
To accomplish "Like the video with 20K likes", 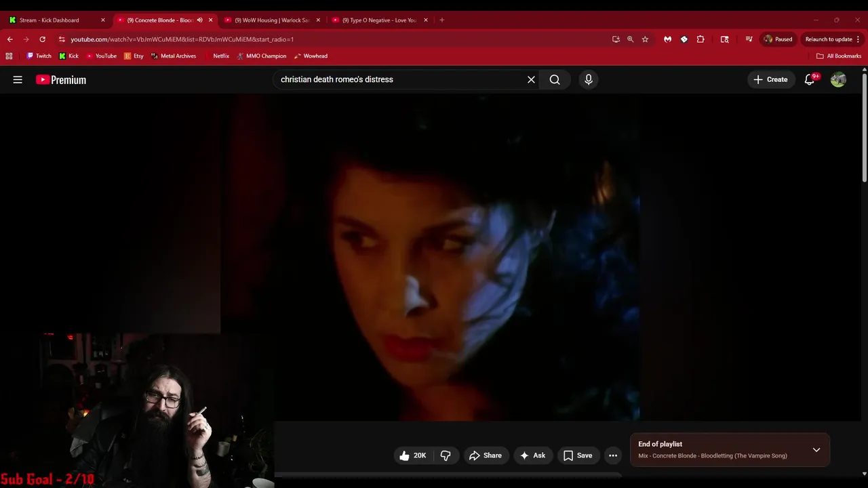I will 412,455.
